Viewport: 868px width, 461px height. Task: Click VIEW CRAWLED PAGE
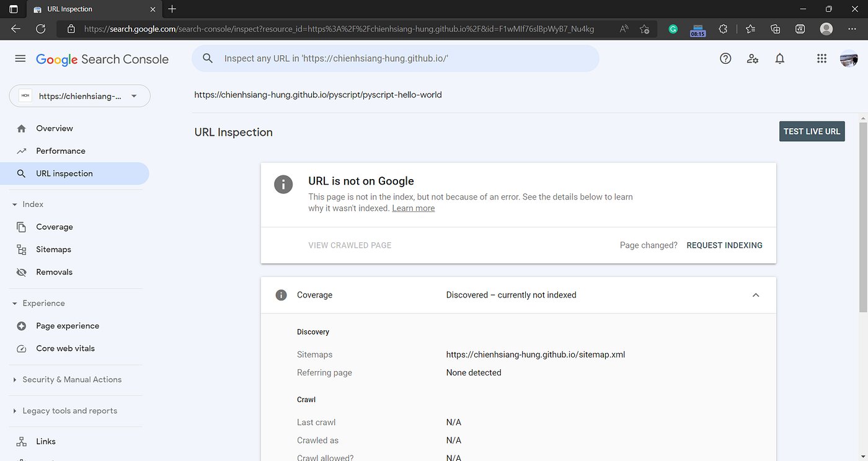click(x=350, y=245)
